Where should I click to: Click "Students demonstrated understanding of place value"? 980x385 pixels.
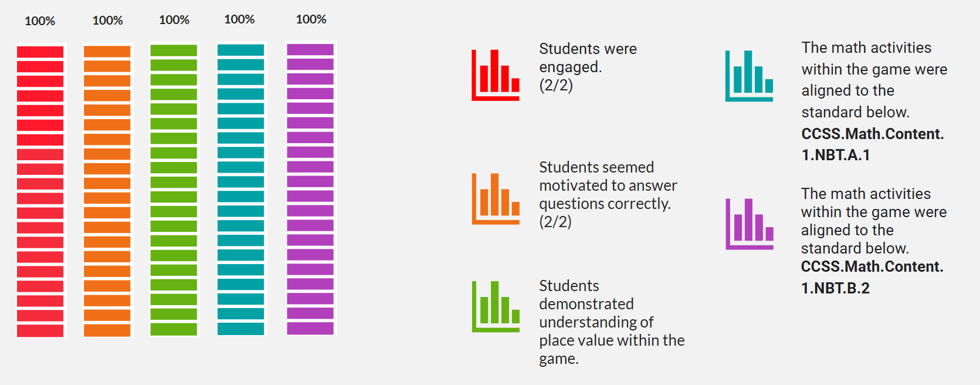point(611,322)
